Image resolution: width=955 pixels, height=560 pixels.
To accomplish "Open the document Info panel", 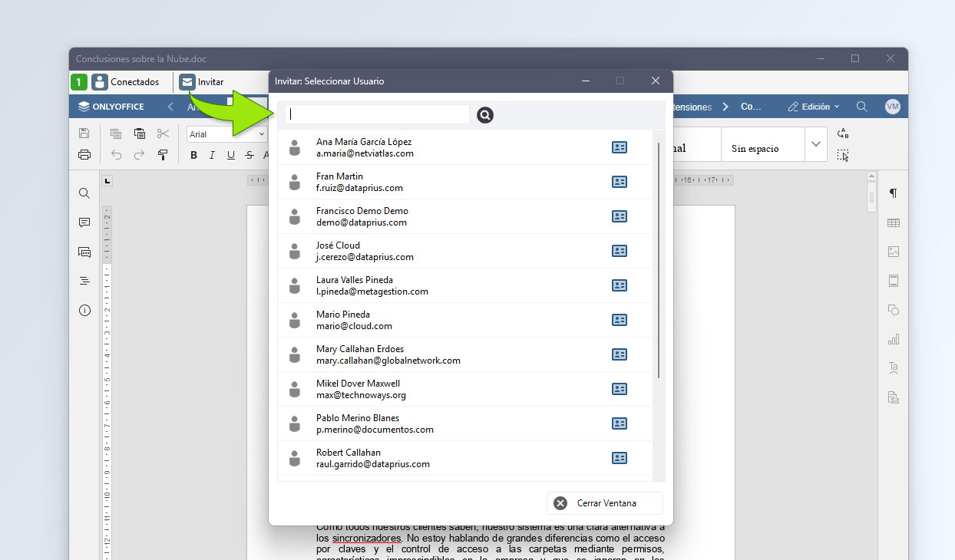I will click(x=84, y=311).
